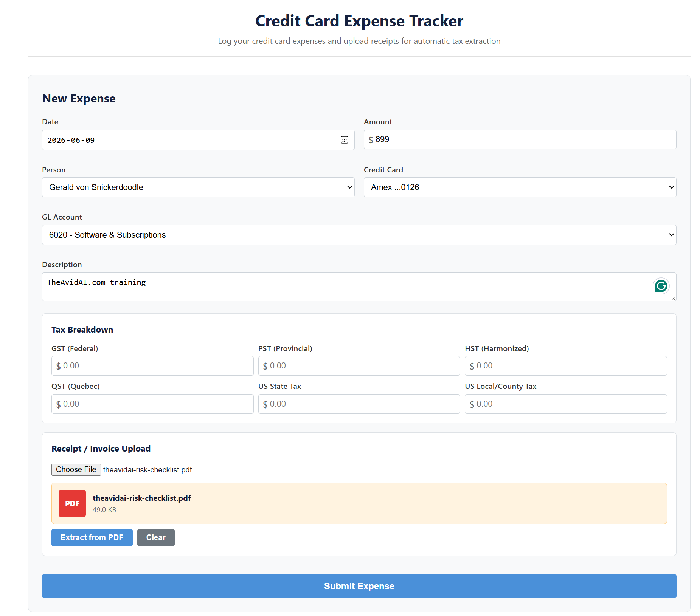Screen dimensions: 700x616
Task: Click the Receipt / Invoice Upload heading
Action: [x=101, y=449]
